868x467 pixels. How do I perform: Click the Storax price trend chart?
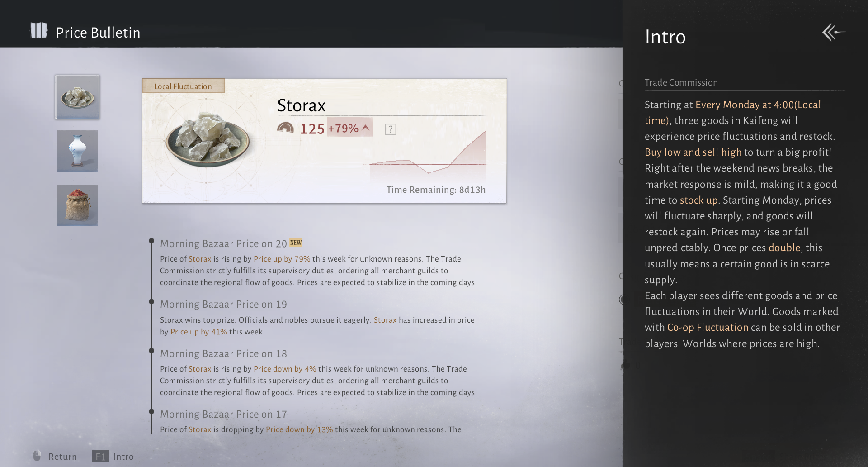click(428, 156)
